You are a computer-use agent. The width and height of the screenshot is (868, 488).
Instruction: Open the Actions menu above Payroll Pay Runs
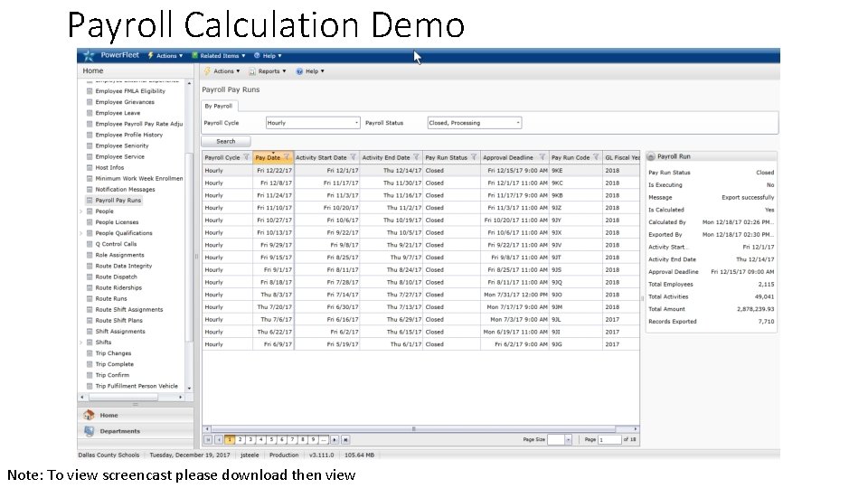point(222,71)
